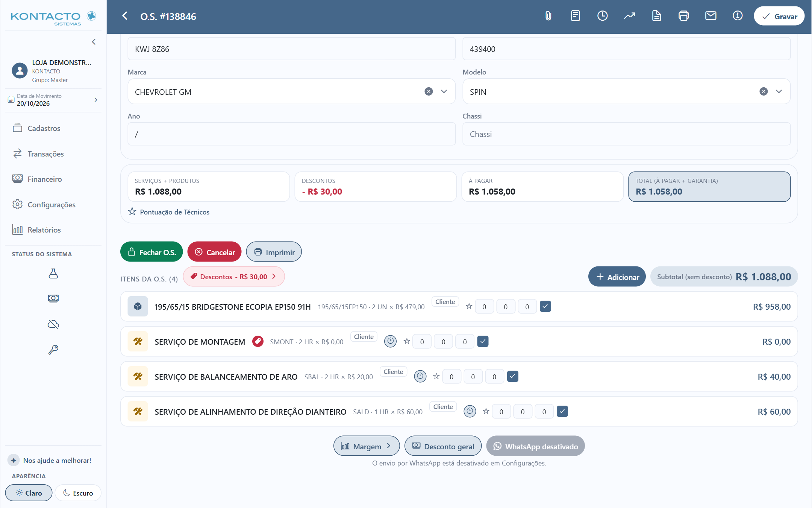812x508 pixels.
Task: Open the Cadastros menu
Action: click(x=53, y=128)
